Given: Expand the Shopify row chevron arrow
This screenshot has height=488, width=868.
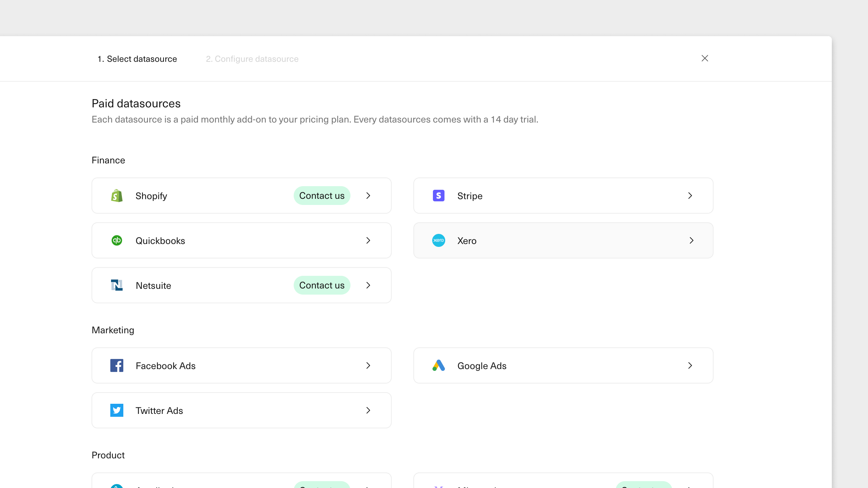Looking at the screenshot, I should click(x=368, y=196).
